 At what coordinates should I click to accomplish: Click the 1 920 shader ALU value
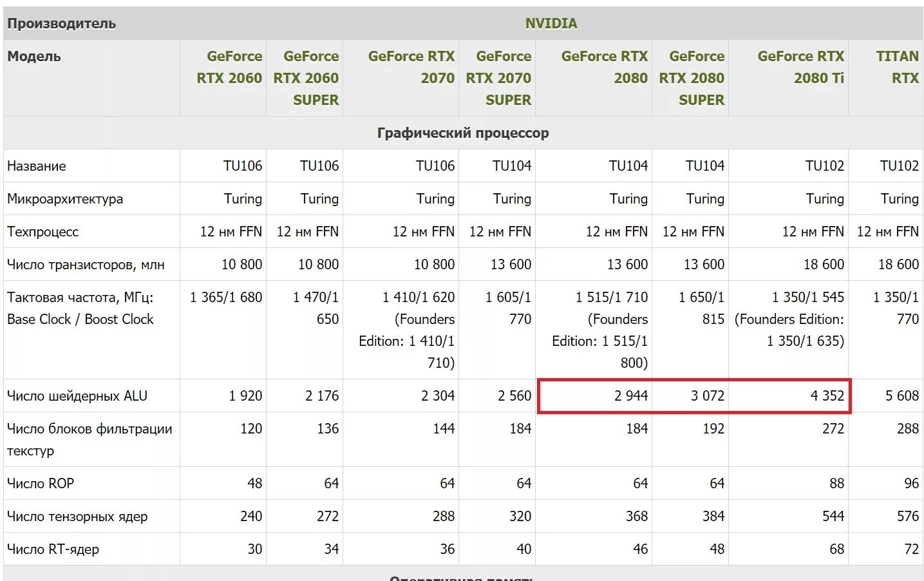pos(245,396)
